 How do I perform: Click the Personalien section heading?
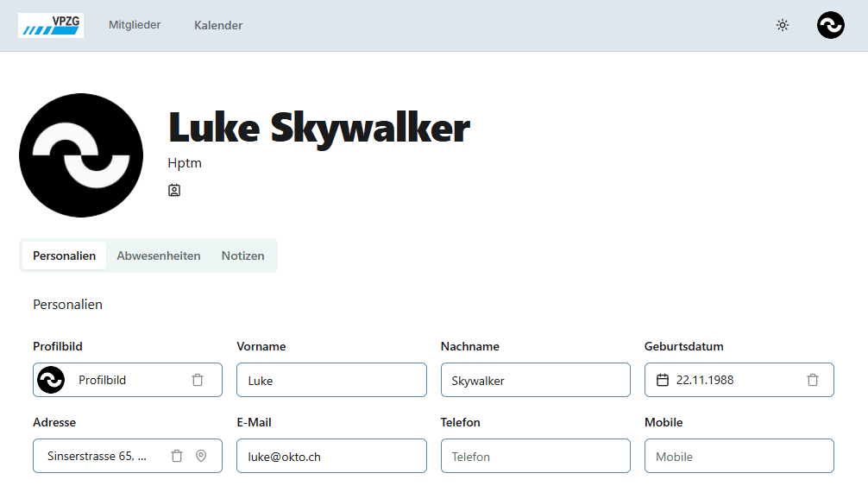67,305
